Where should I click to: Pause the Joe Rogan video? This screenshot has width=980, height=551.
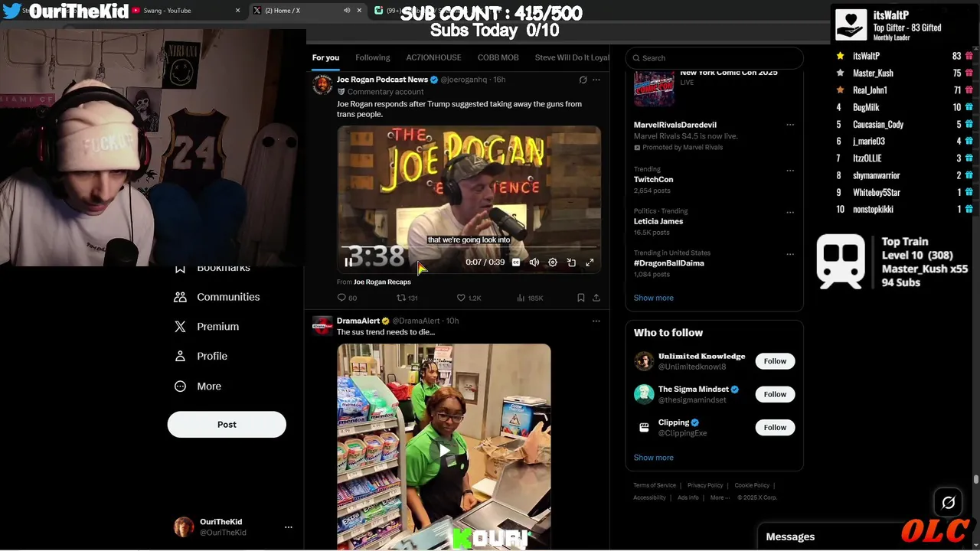pos(348,262)
